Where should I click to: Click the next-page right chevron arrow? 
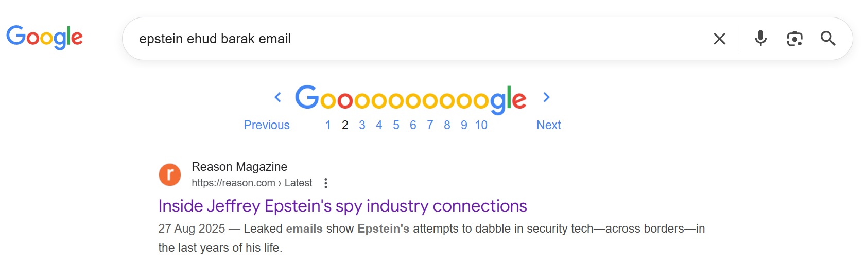point(547,97)
